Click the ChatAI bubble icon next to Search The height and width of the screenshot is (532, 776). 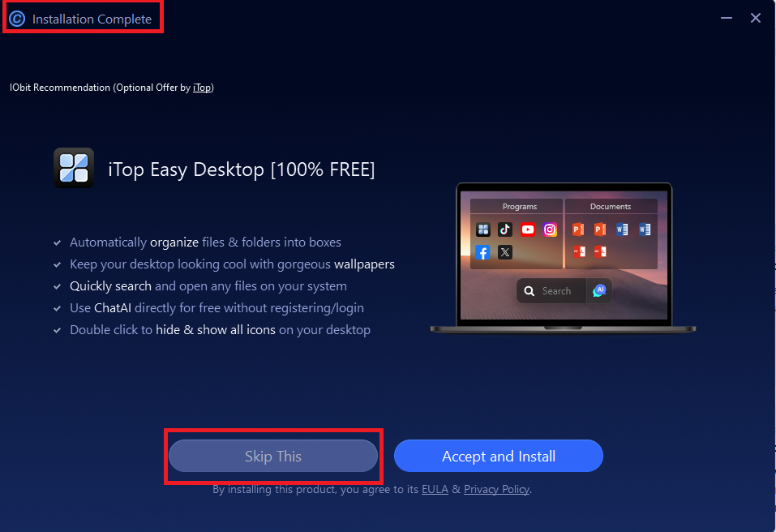[599, 290]
